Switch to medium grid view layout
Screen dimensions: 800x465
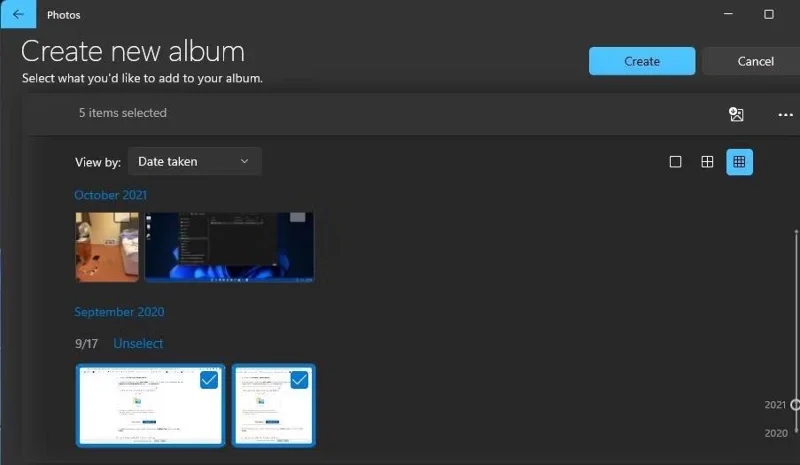pos(707,162)
